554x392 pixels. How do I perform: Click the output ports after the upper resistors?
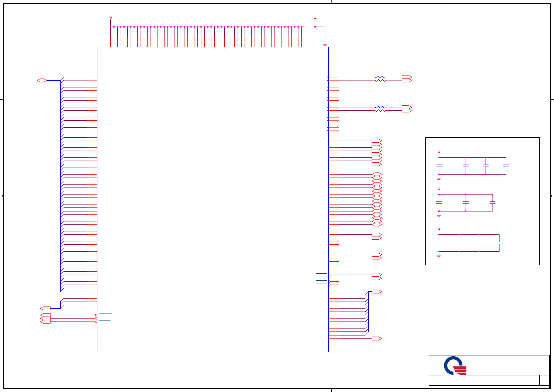[x=407, y=79]
